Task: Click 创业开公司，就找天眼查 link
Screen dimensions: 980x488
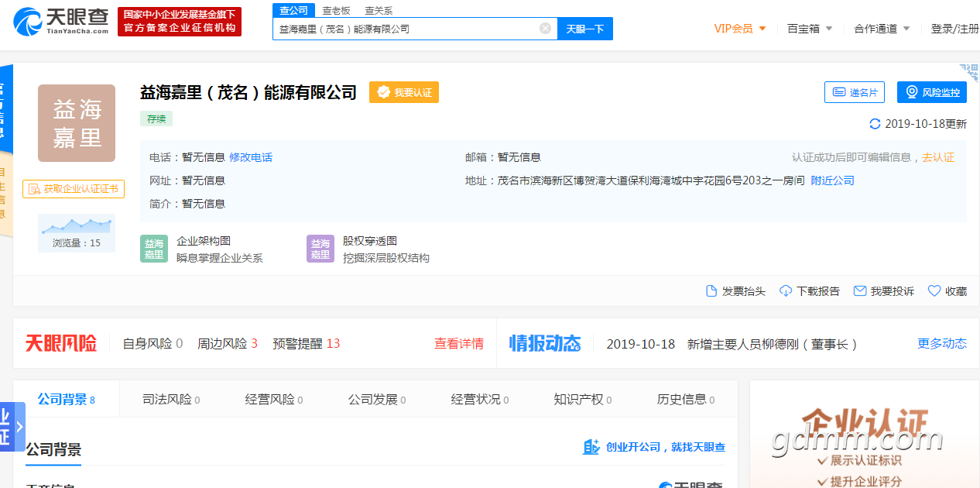Action: pos(654,447)
